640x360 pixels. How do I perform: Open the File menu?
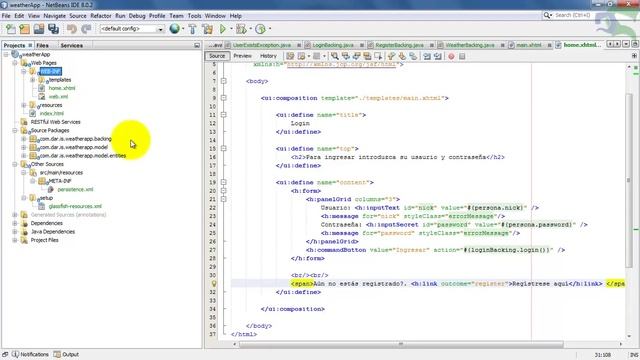[x=6, y=16]
